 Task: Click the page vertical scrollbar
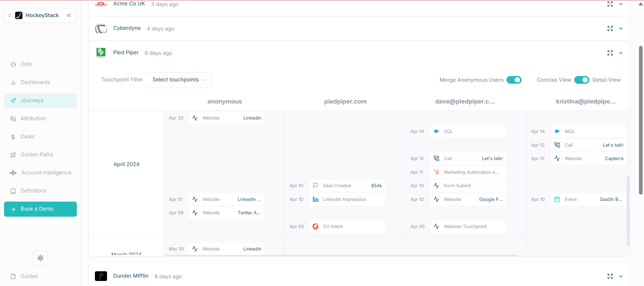pyautogui.click(x=641, y=120)
